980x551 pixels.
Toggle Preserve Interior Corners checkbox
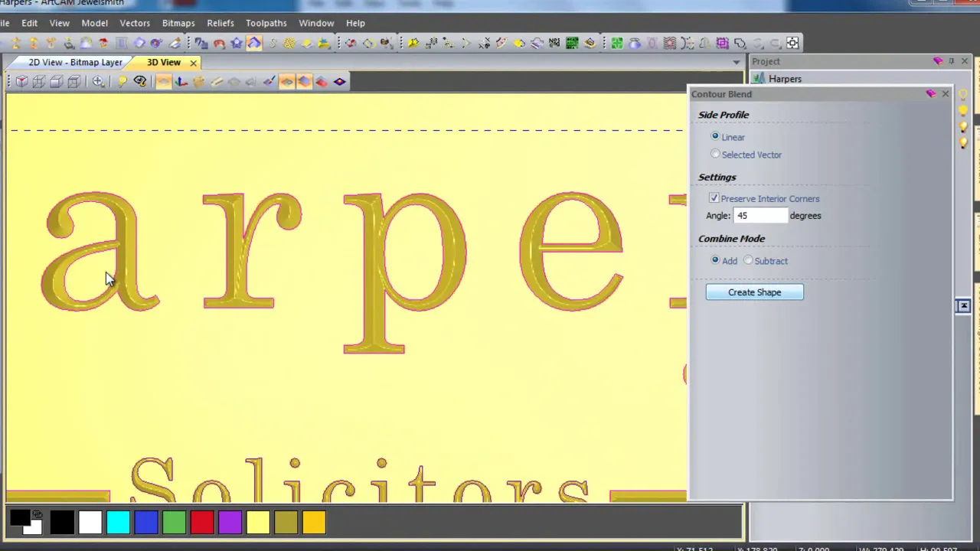click(714, 198)
